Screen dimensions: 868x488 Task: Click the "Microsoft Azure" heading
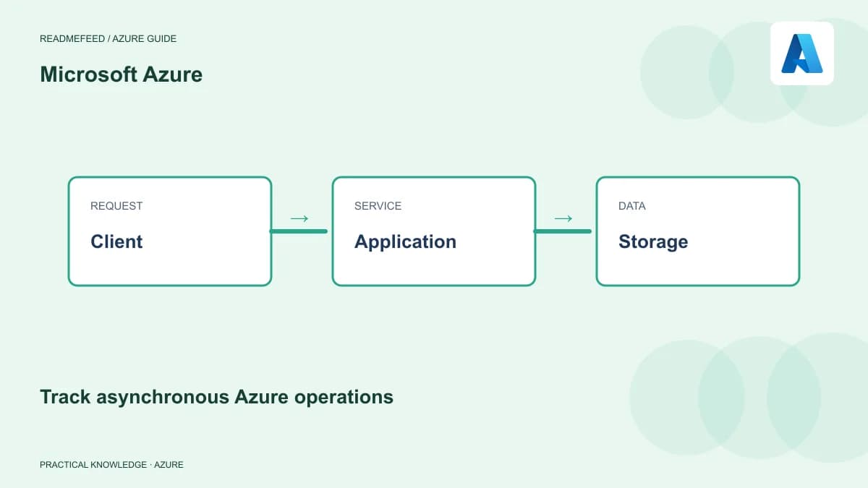[x=121, y=74]
